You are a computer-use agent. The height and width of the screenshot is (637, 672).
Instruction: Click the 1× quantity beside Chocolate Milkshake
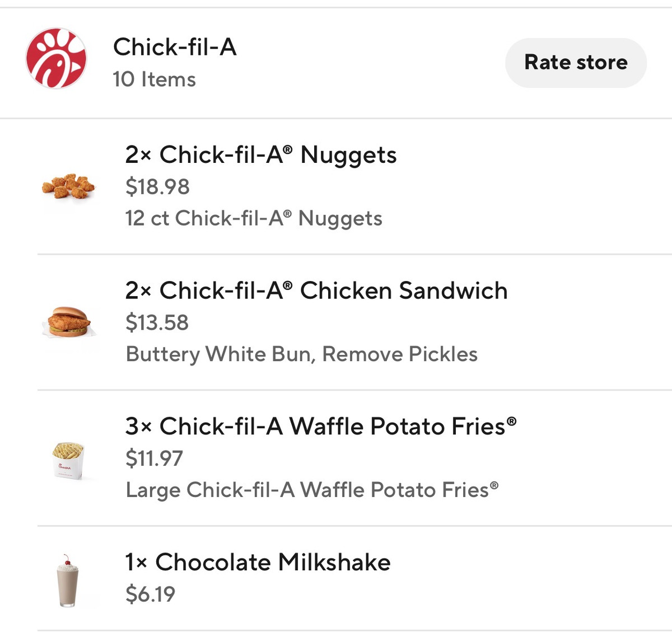pyautogui.click(x=136, y=562)
